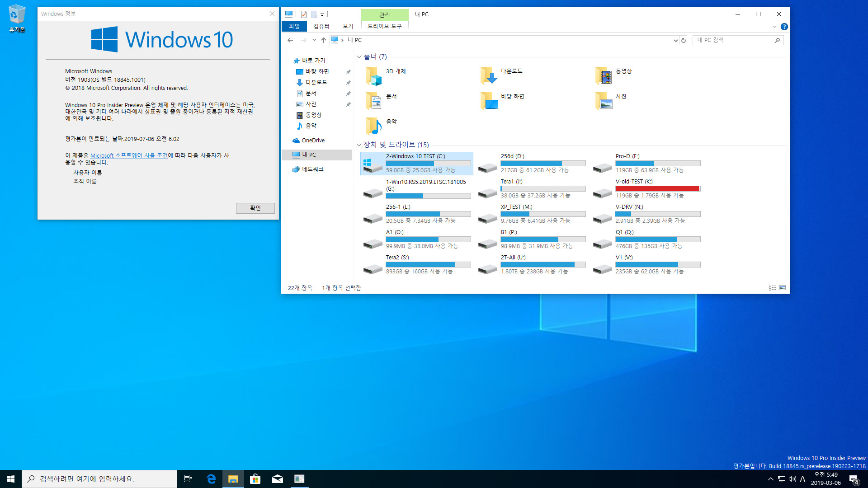Open the 컴퓨터 ribbon tab
This screenshot has height=488, width=868.
pyautogui.click(x=321, y=26)
